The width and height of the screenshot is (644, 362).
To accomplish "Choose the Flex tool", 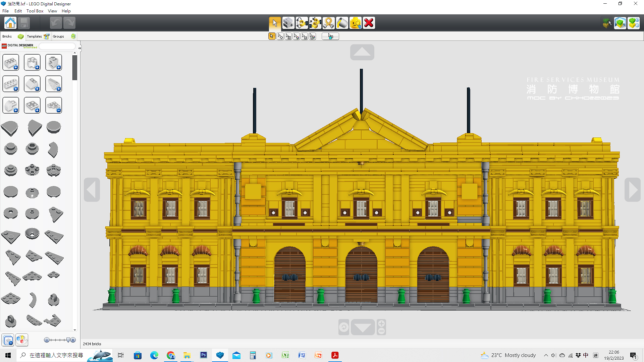I will click(328, 23).
